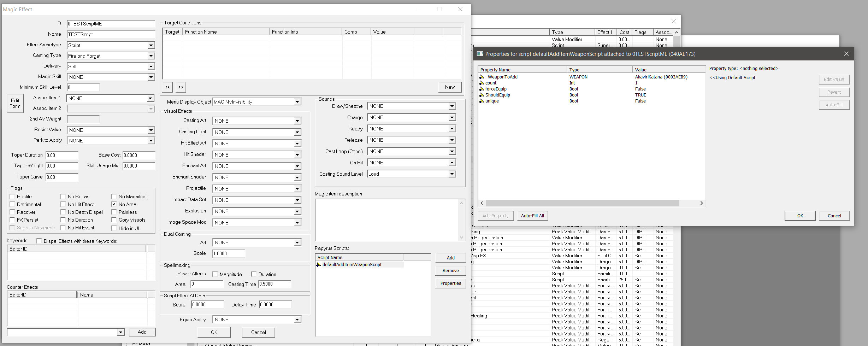Sort by Property Name column header
Viewport: 868px width, 346px height.
tap(522, 70)
